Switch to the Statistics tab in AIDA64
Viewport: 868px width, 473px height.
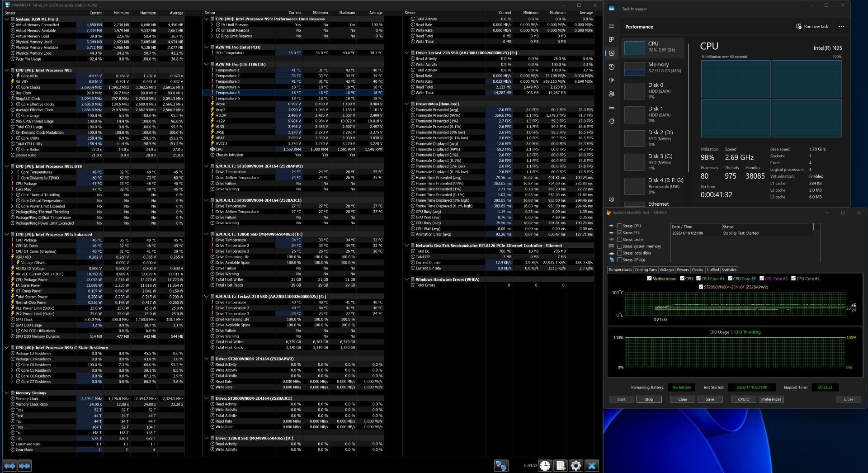[729, 270]
